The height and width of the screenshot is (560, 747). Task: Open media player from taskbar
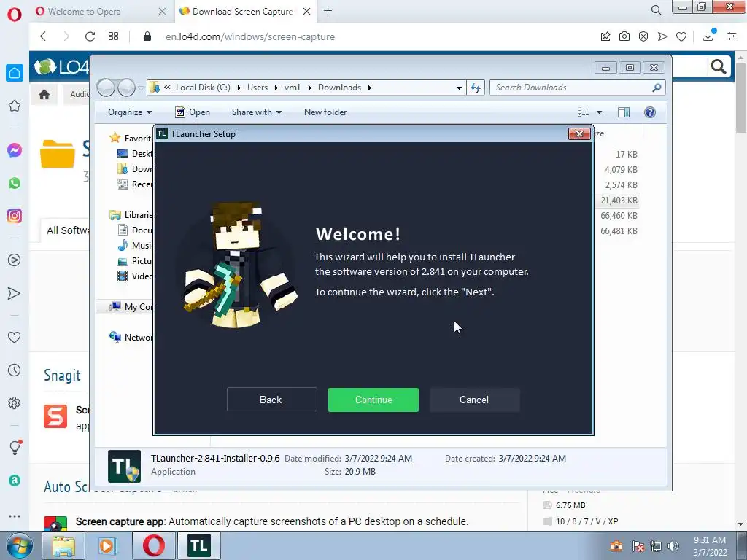(x=108, y=545)
